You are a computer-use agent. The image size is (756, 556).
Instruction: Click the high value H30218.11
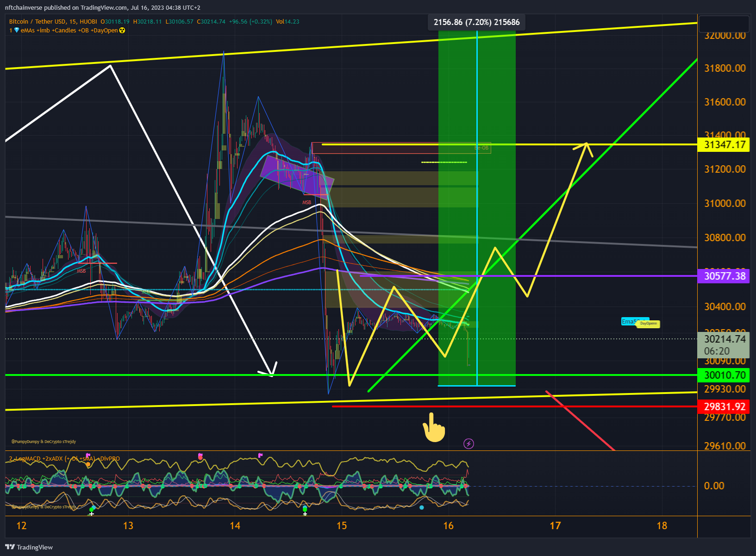[147, 22]
